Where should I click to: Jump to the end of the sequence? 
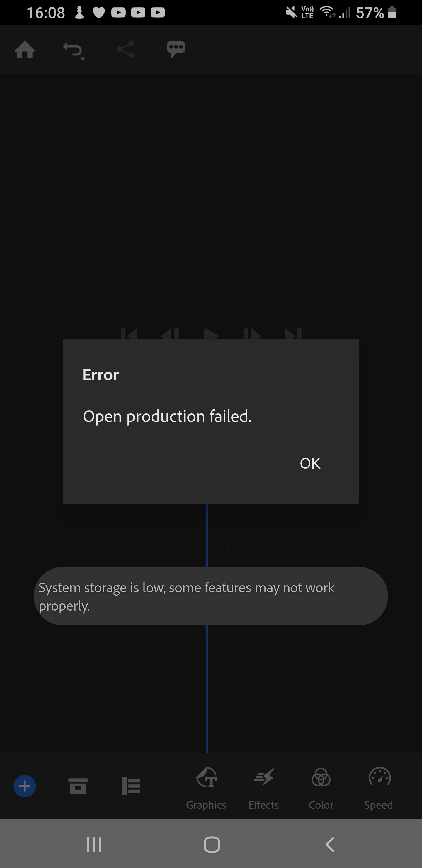pos(293,334)
